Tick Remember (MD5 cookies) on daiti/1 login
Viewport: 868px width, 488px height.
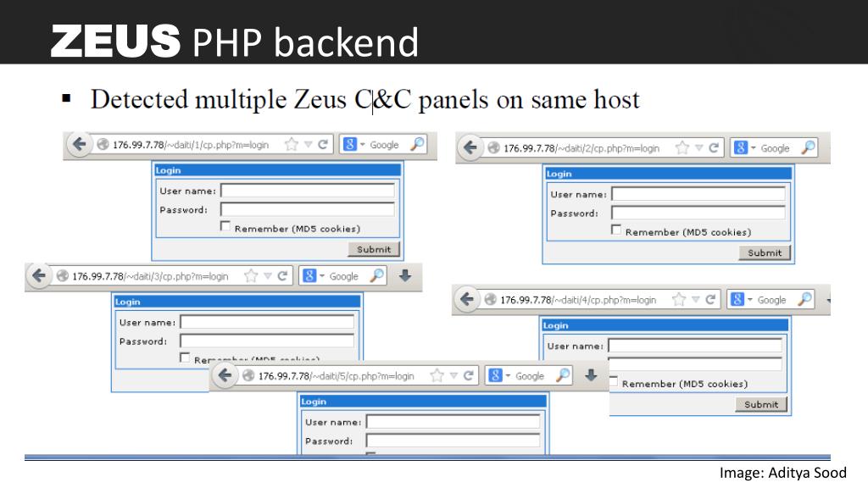225,225
